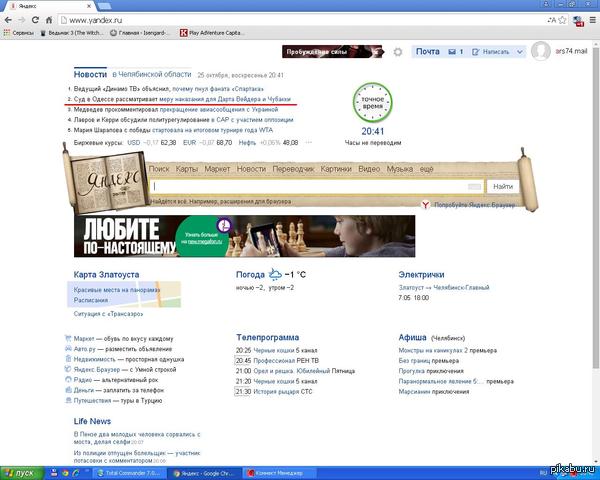The width and height of the screenshot is (600, 480).
Task: Open Total Commander from the taskbar
Action: pos(132,471)
